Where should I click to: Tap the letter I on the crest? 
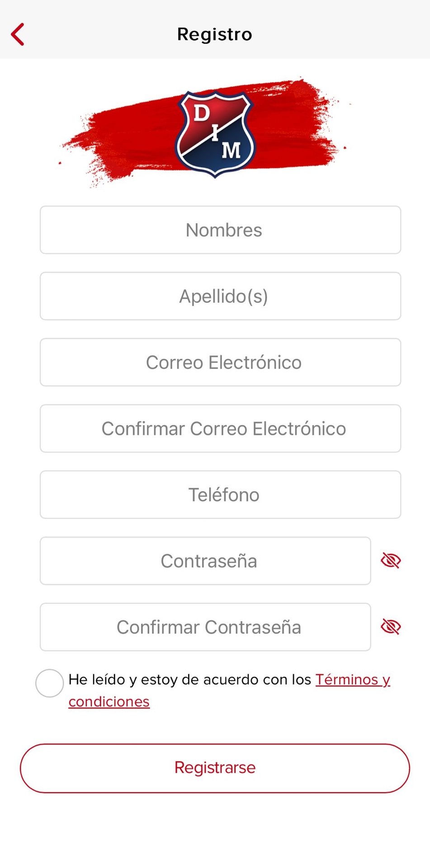[216, 132]
